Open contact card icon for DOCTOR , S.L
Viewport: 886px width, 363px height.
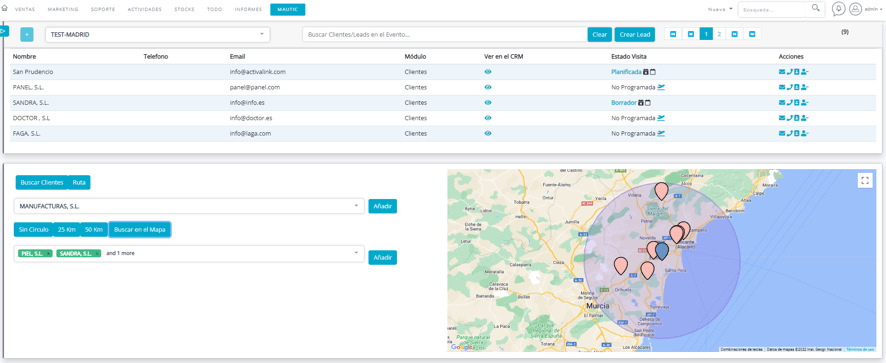click(x=797, y=118)
